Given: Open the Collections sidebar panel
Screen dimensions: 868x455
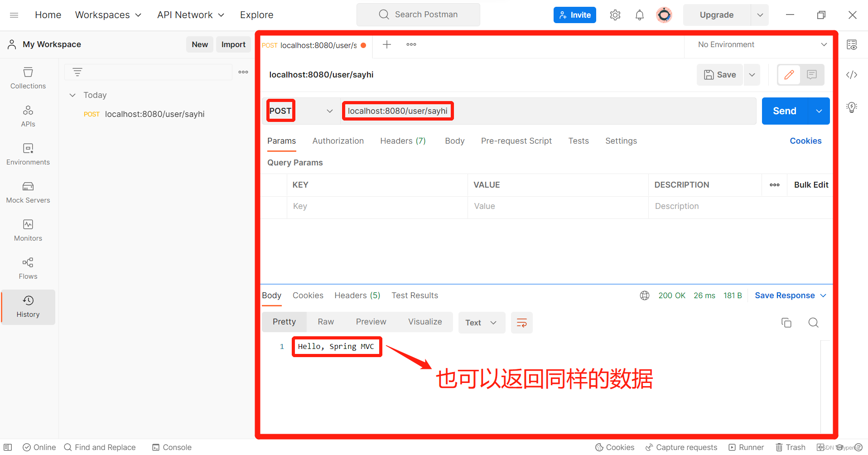Looking at the screenshot, I should click(x=28, y=78).
